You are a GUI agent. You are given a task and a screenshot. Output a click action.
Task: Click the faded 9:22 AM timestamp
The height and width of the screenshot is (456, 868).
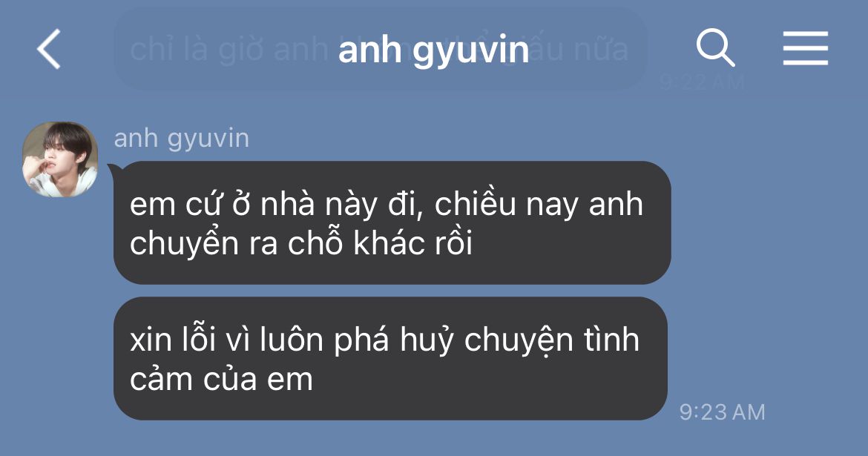[x=701, y=83]
